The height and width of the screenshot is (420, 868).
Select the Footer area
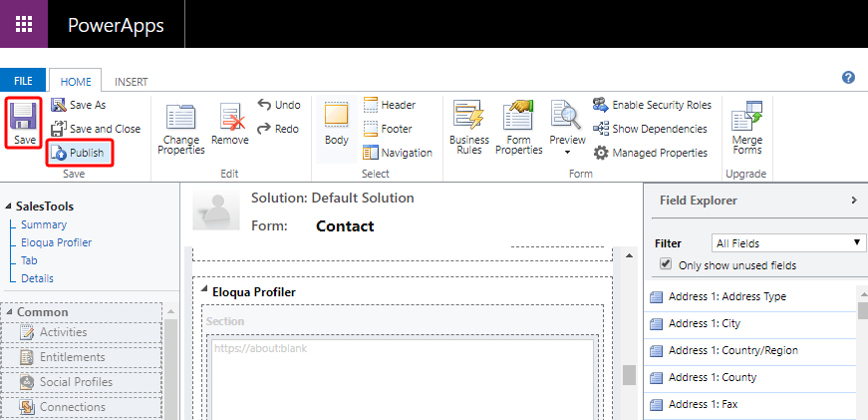tap(388, 129)
